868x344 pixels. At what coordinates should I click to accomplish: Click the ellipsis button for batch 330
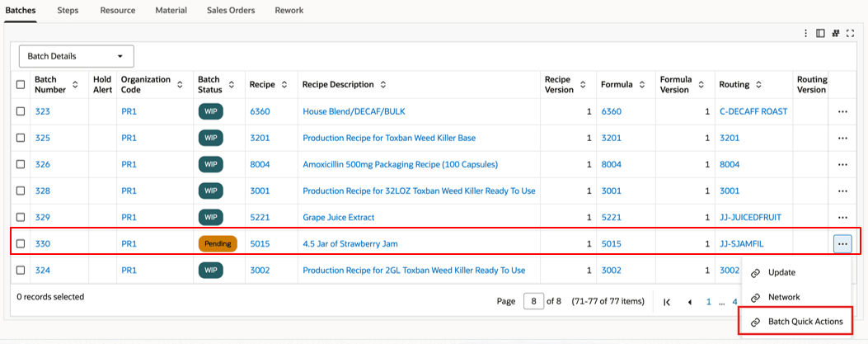point(842,243)
